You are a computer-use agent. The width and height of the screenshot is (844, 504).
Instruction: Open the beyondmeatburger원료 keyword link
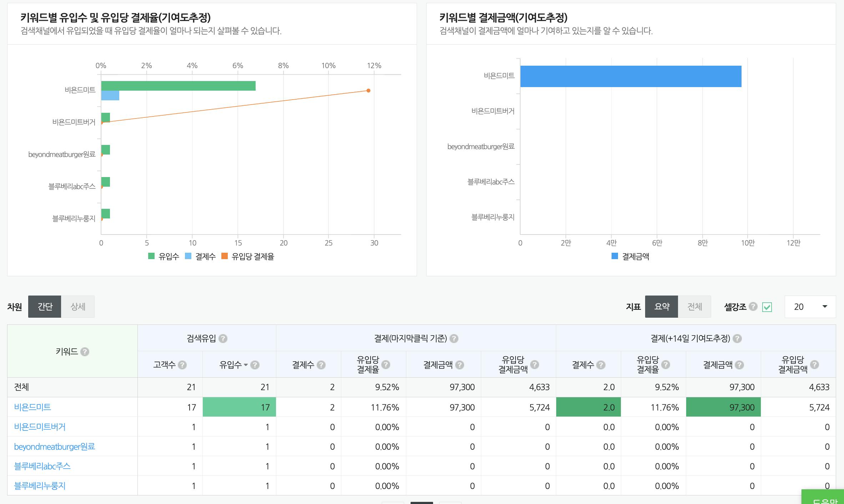[55, 447]
